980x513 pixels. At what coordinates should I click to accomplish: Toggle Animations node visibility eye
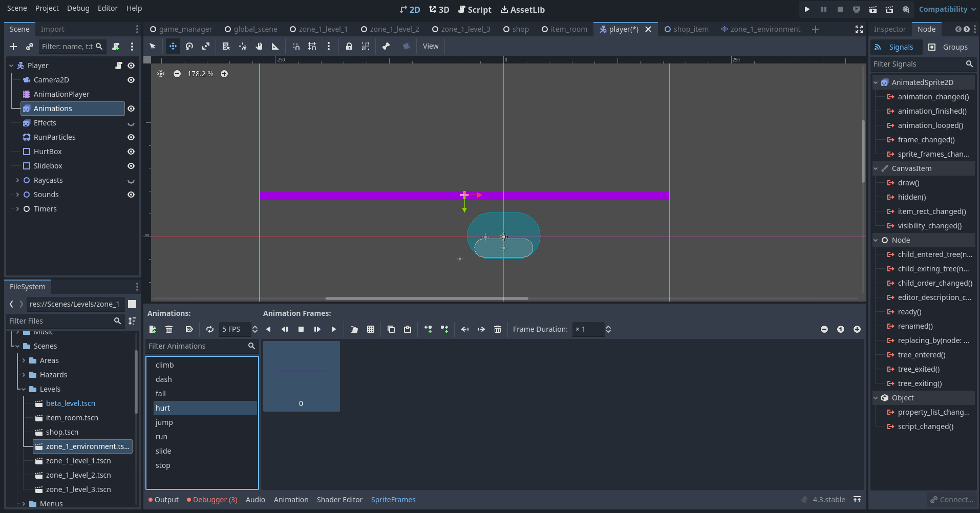[x=131, y=109]
